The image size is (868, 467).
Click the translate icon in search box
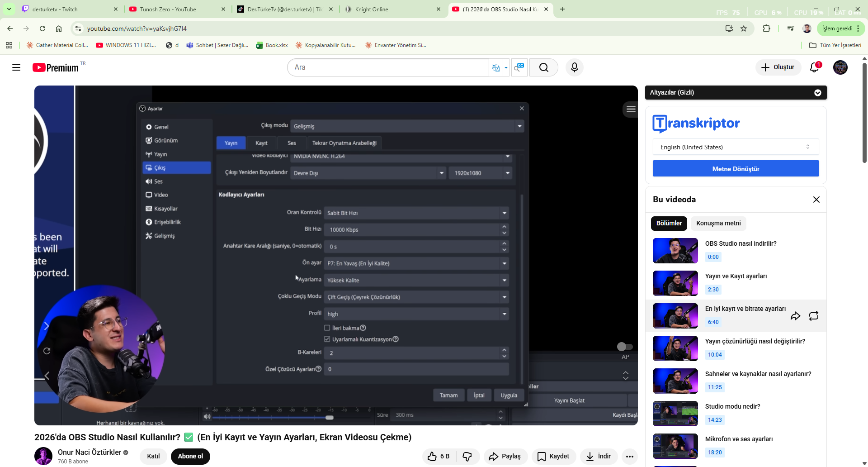496,67
